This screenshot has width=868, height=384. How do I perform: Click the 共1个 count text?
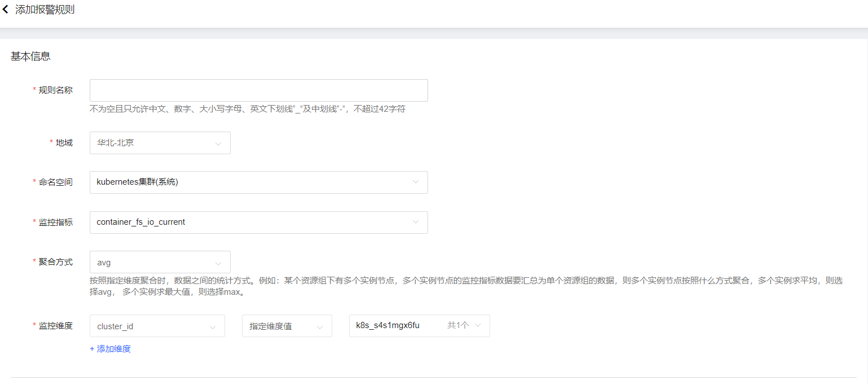tap(458, 325)
